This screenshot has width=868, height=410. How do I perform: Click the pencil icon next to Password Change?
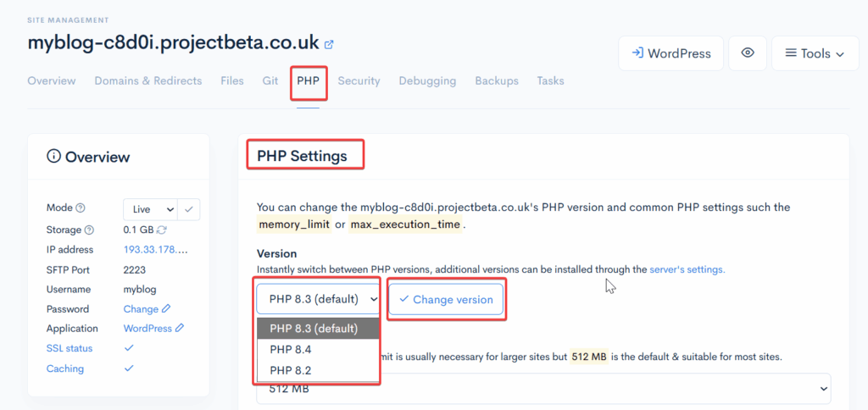tap(166, 309)
